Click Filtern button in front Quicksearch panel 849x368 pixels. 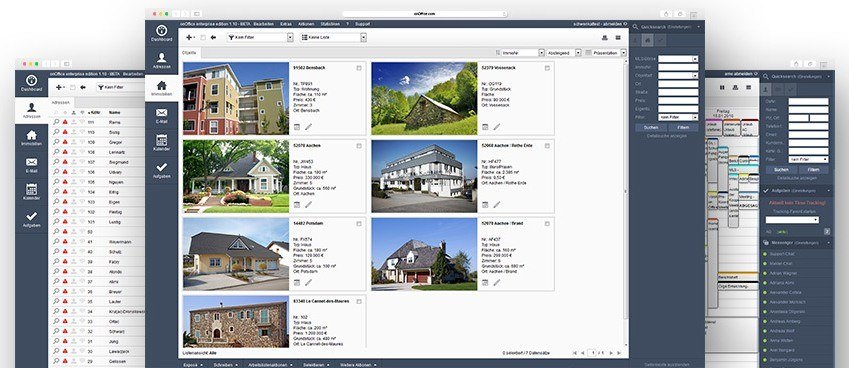point(683,128)
